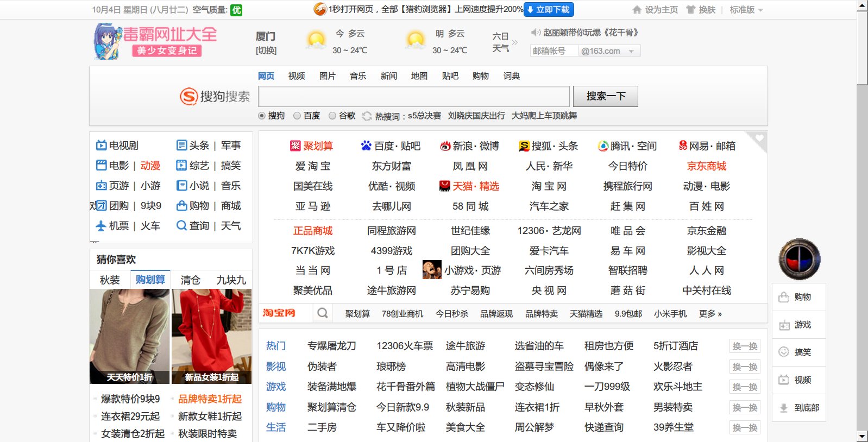Click the 立即下载 download button

[x=549, y=10]
